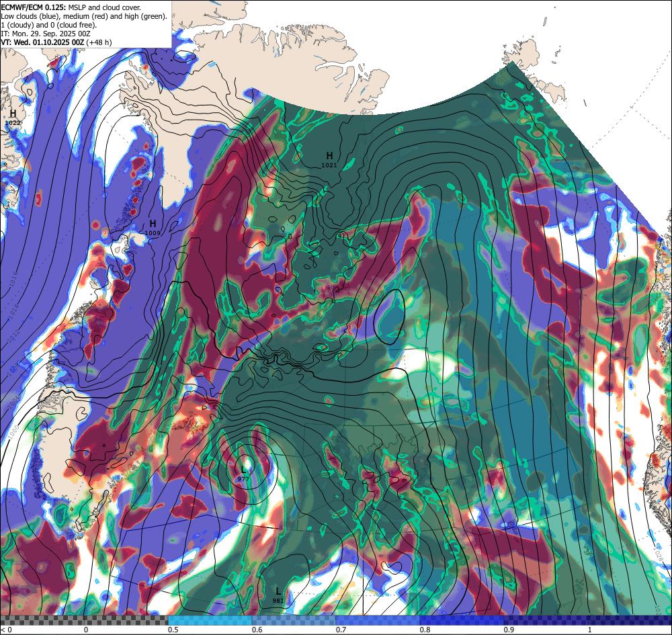Screen dimensions: 672x635
Task: Click the checkered blue 0.6 to 0.7 legend swatch
Action: coord(294,620)
